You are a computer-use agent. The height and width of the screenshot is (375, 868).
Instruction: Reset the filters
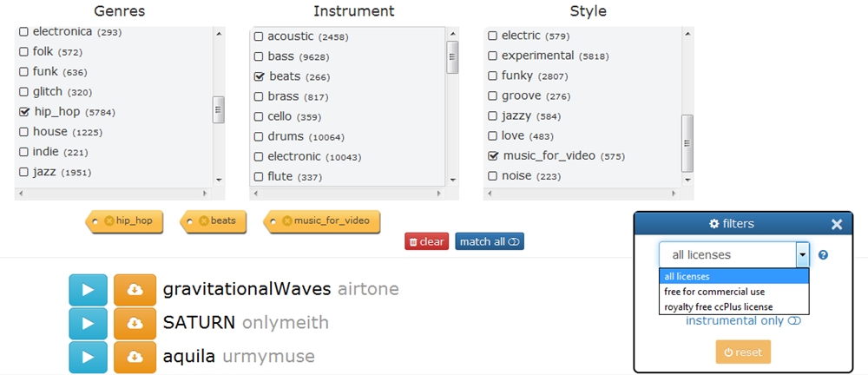tap(743, 352)
